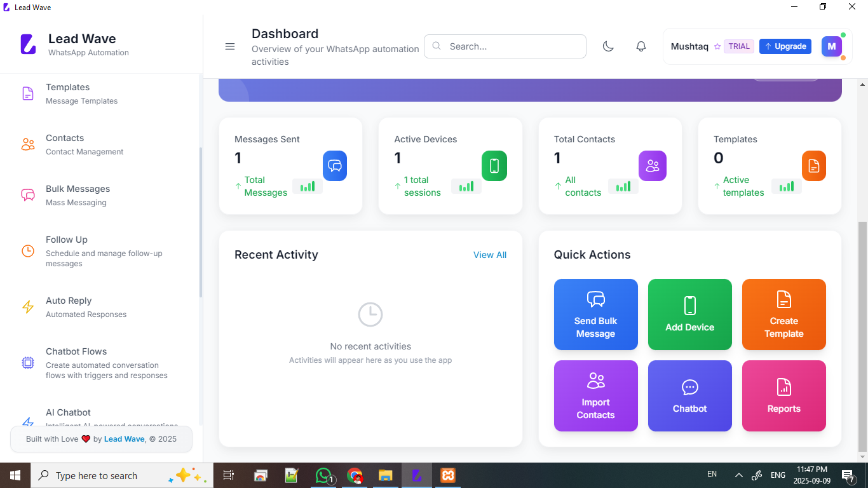Screen dimensions: 868x488
Task: Click View All in Recent Activity
Action: [490, 255]
